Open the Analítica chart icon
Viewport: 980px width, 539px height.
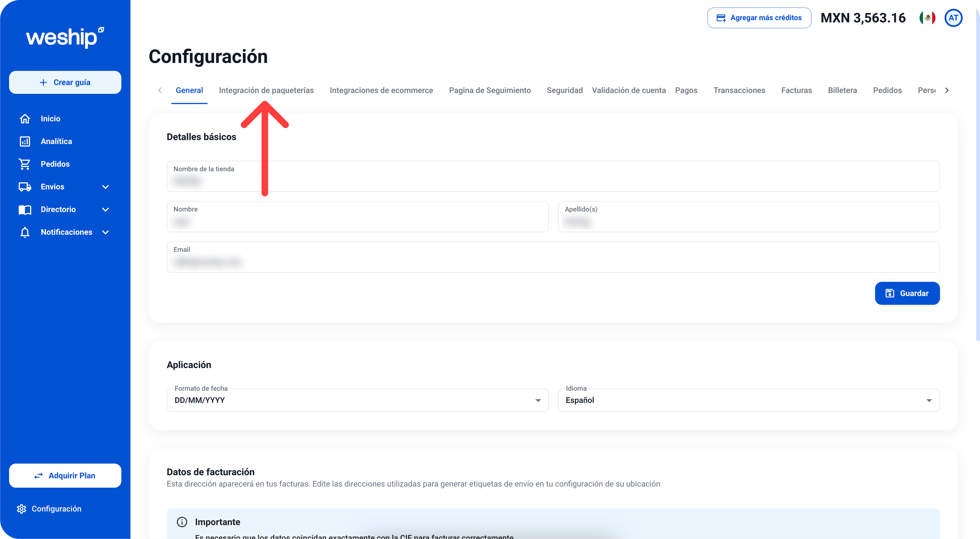tap(25, 141)
